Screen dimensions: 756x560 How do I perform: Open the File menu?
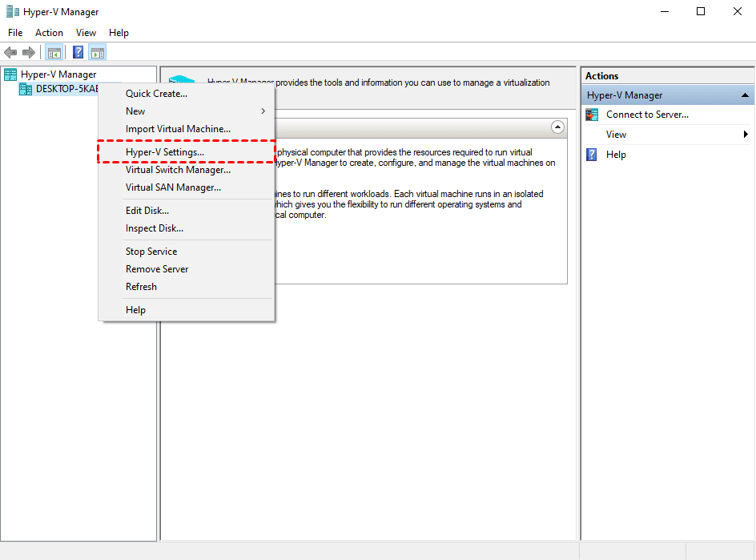(15, 33)
